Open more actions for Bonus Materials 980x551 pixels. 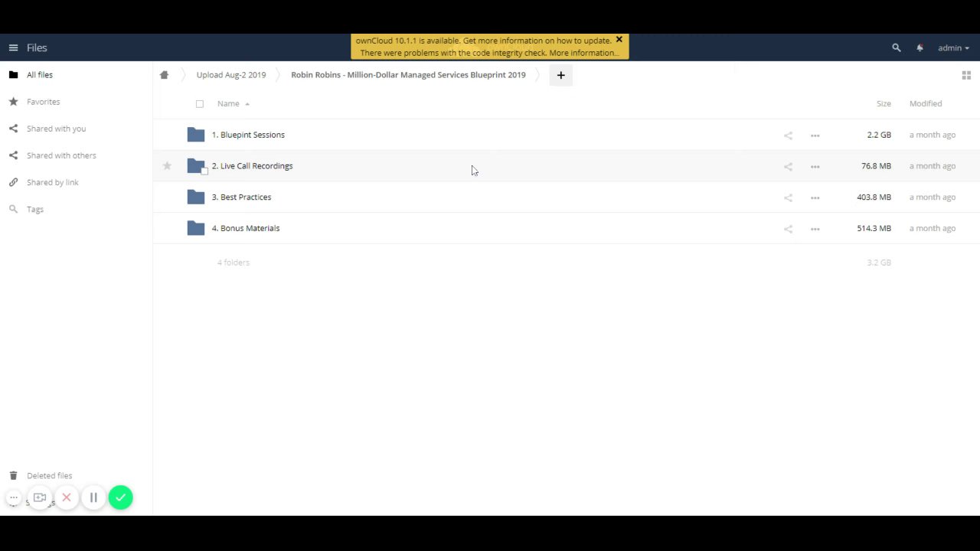click(x=815, y=229)
